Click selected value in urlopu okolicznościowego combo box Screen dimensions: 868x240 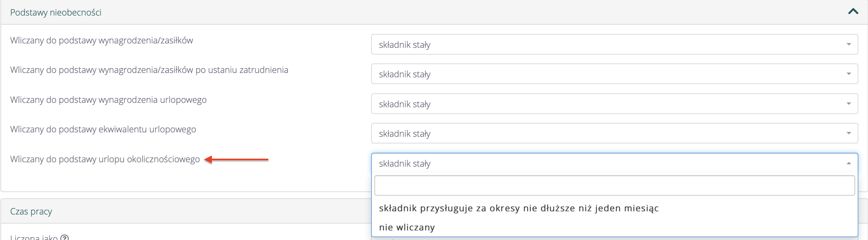(405, 163)
